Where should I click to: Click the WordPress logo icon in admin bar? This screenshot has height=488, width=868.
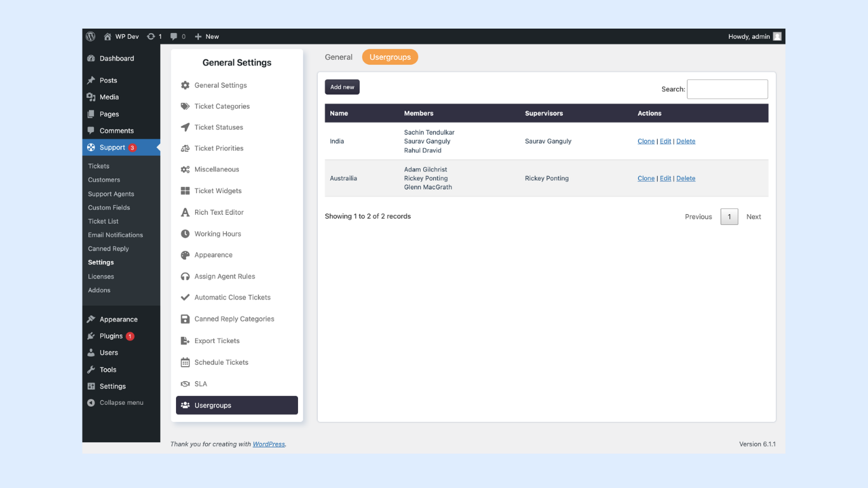tap(91, 37)
